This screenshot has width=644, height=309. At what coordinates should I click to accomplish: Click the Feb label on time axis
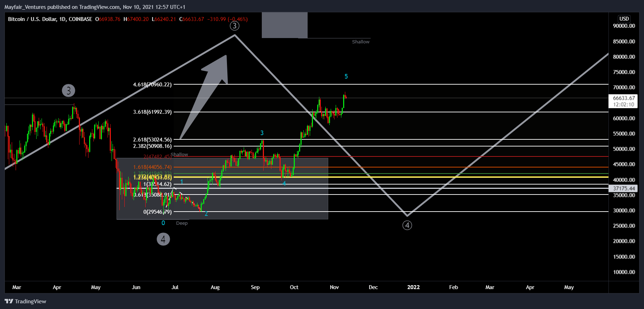click(x=454, y=287)
